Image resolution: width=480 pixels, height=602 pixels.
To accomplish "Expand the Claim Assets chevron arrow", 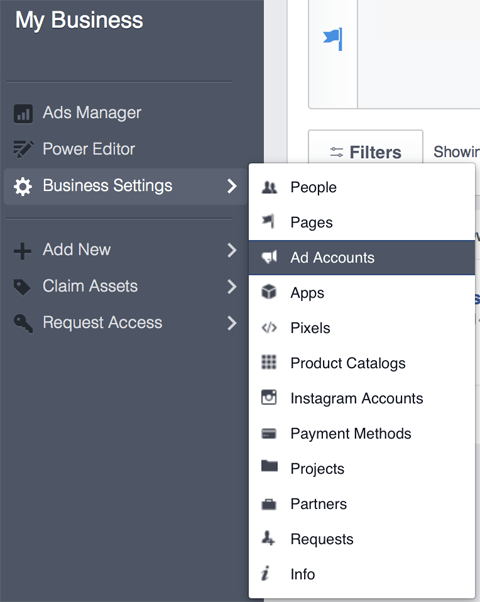I will point(232,286).
